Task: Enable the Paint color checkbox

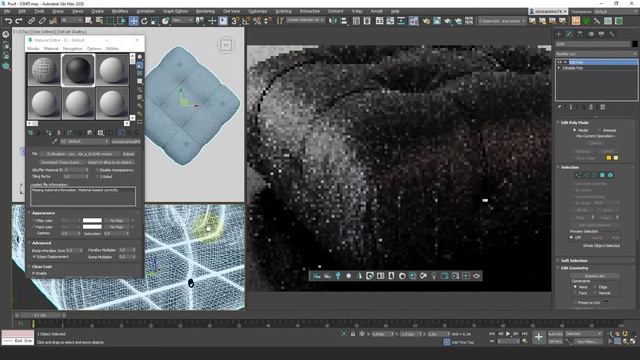Action: [34, 227]
